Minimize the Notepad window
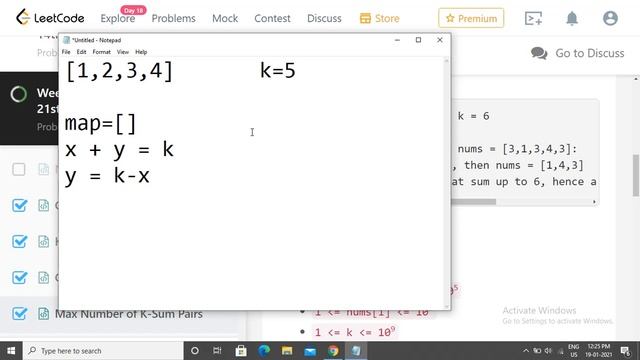This screenshot has height=360, width=640. pos(397,40)
